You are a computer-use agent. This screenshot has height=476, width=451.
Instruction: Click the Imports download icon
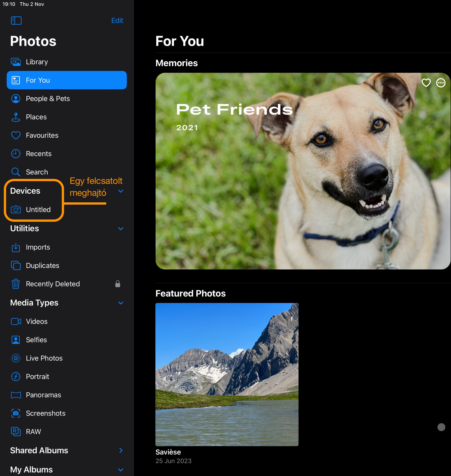point(16,247)
